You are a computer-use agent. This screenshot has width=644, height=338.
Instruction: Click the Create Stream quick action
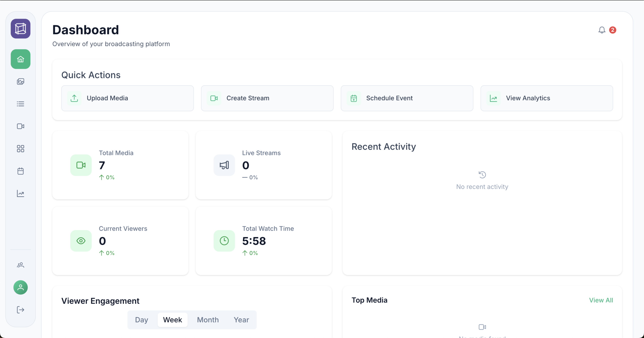tap(267, 98)
